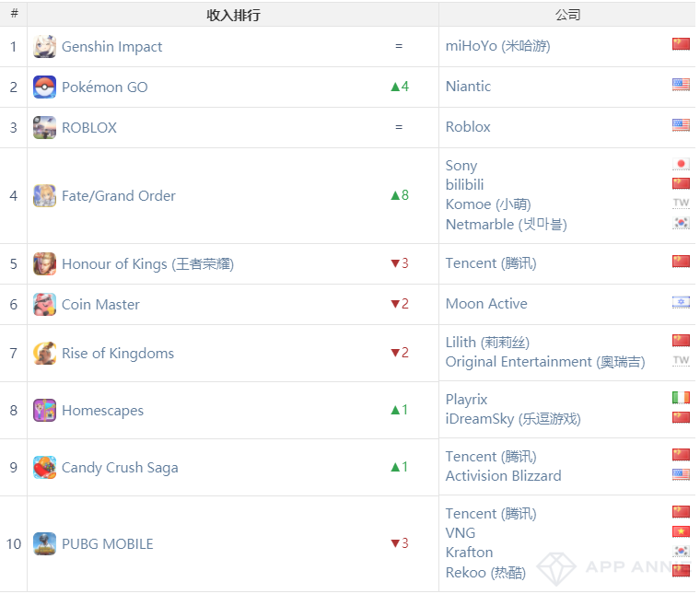Open the bilibili company link
700x594 pixels.
(464, 185)
